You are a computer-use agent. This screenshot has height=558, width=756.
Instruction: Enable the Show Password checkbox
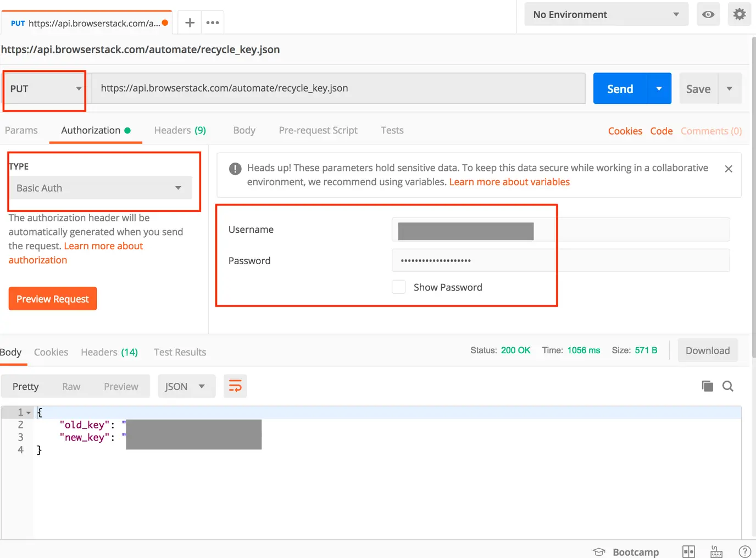click(399, 287)
